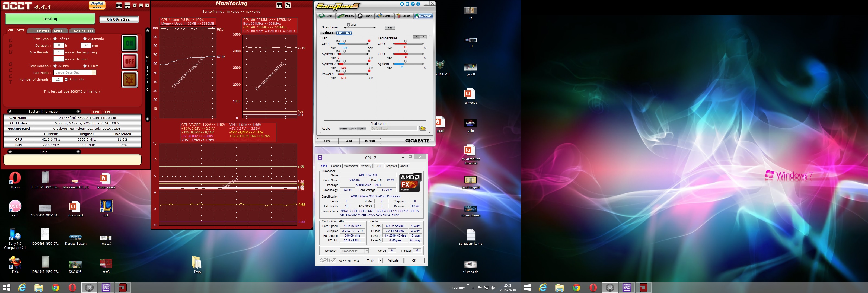Open CPU-Z Processor #1 selection dropdown
868x293 pixels.
pos(366,251)
